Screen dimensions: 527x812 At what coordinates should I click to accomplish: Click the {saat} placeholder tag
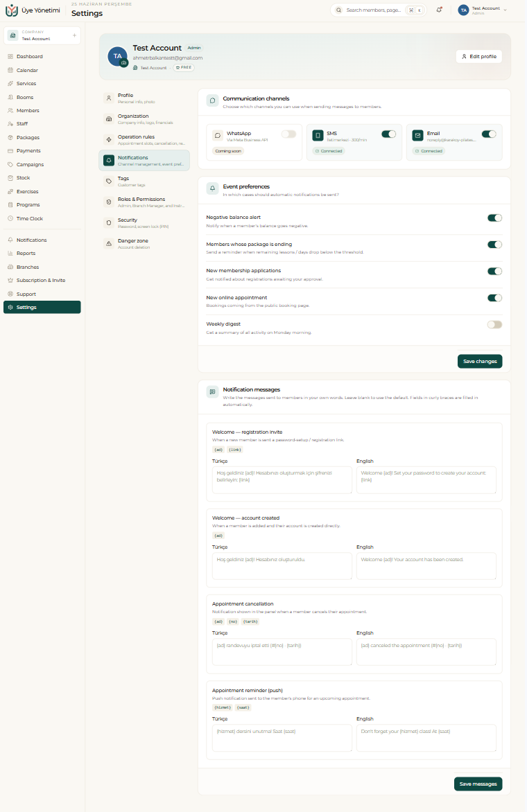[x=243, y=707]
